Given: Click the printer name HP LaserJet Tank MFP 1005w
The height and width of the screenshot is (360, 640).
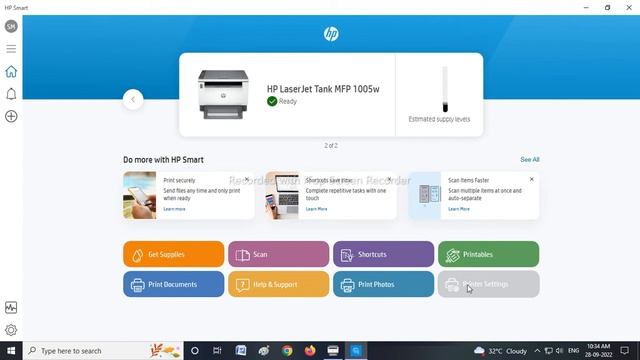Looking at the screenshot, I should pyautogui.click(x=323, y=89).
